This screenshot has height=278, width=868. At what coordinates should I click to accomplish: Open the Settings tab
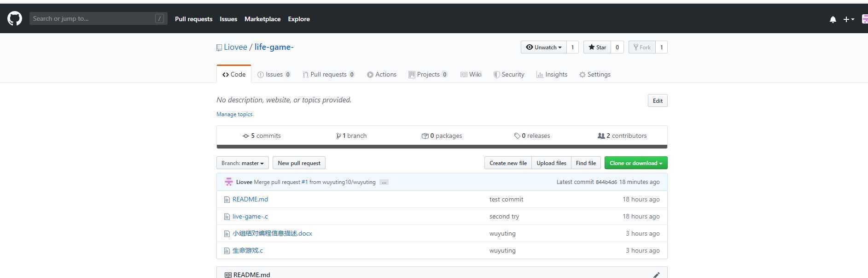coord(595,74)
